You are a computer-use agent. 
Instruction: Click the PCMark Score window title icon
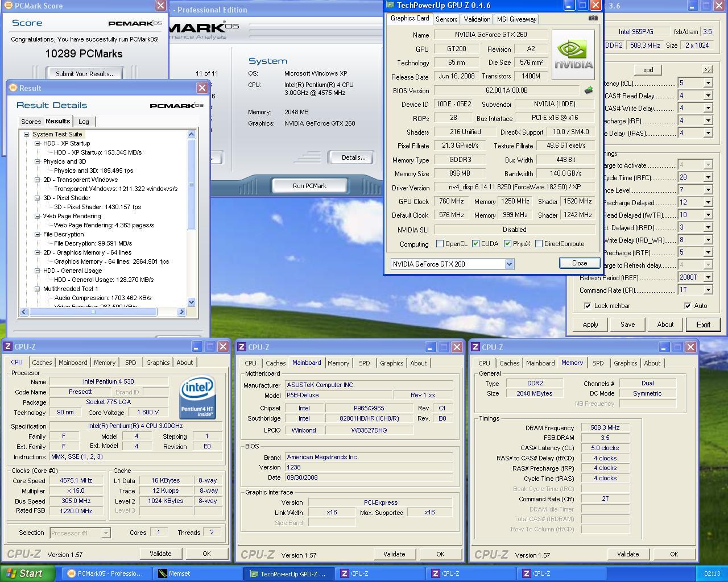[x=8, y=6]
